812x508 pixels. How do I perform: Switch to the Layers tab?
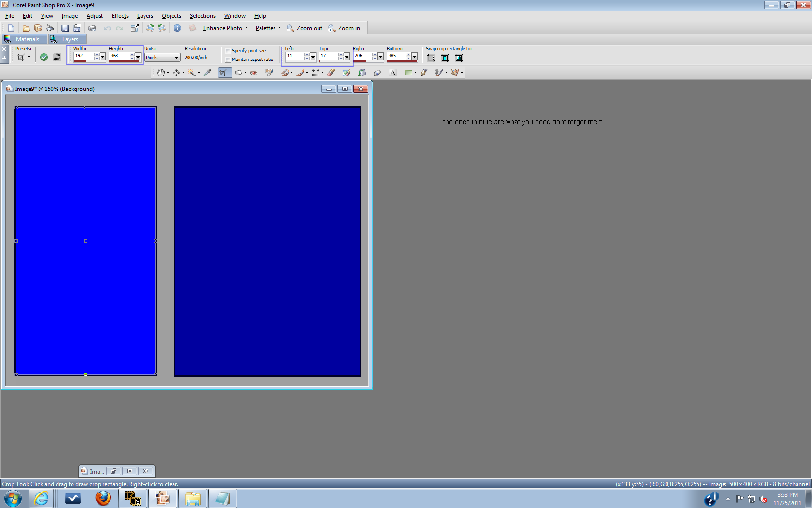(x=67, y=39)
